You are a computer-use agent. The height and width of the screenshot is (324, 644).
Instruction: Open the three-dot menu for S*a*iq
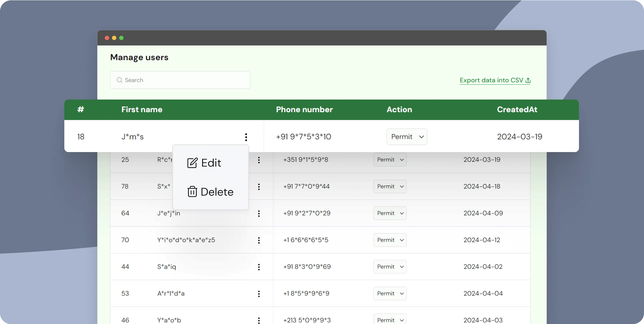point(259,267)
